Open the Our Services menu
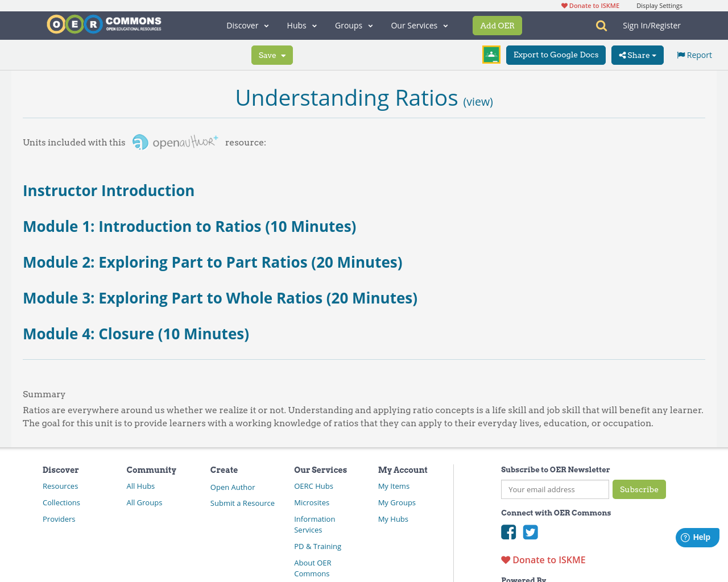Image resolution: width=728 pixels, height=582 pixels. point(418,25)
